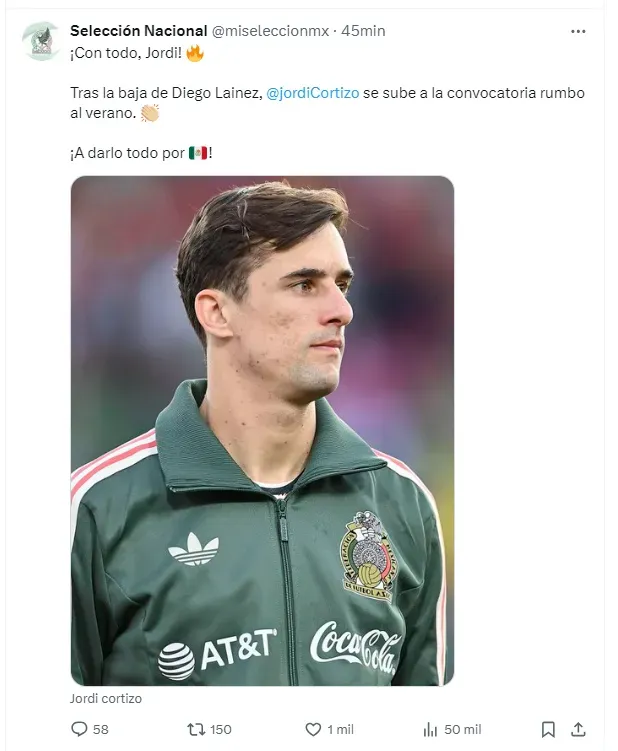
Task: Click the ¡A darlo todo por line
Action: (141, 153)
